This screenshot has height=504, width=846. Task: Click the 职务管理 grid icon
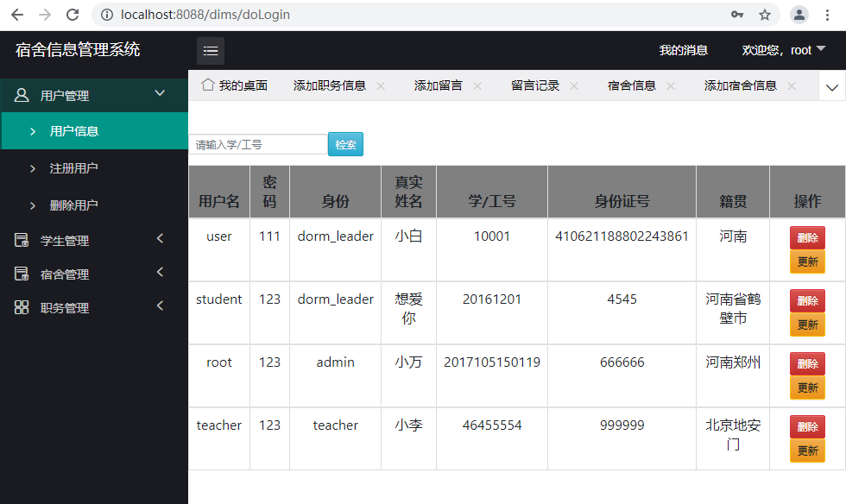click(x=22, y=307)
